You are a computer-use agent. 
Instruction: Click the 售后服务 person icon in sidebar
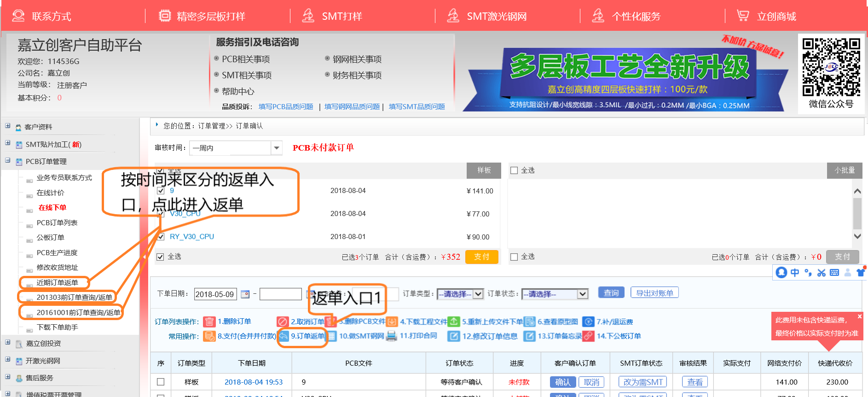[x=19, y=378]
